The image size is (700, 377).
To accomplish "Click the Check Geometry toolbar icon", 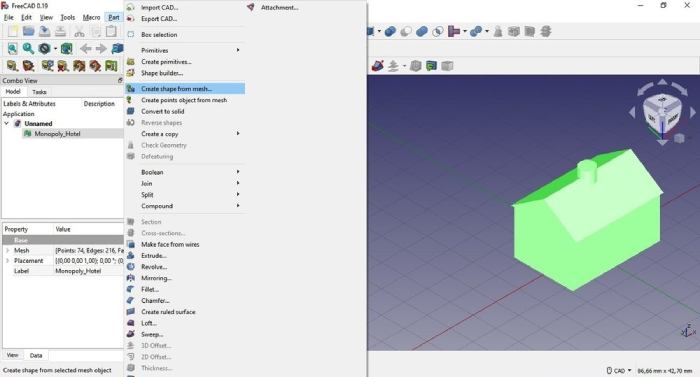I will [x=498, y=31].
